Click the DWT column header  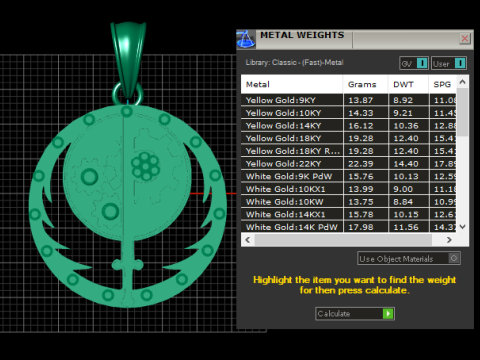(408, 84)
